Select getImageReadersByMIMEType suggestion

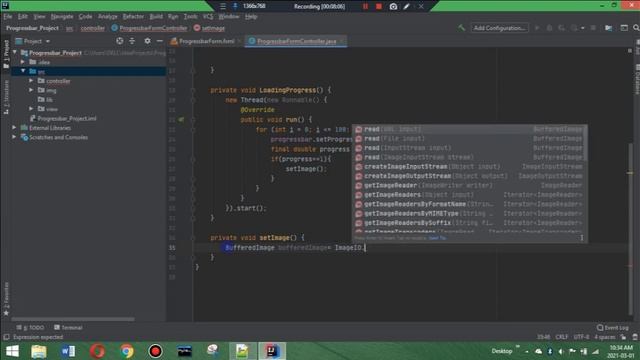[469, 213]
